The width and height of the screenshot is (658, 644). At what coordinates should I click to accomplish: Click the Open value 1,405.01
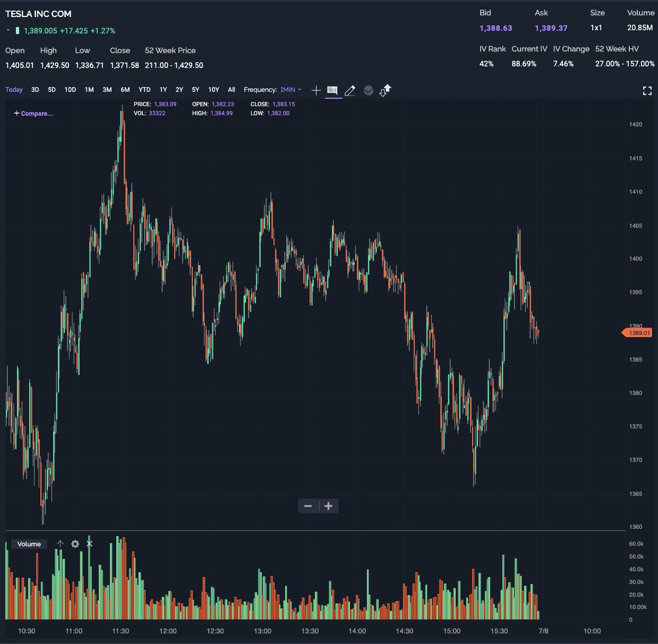pyautogui.click(x=20, y=65)
